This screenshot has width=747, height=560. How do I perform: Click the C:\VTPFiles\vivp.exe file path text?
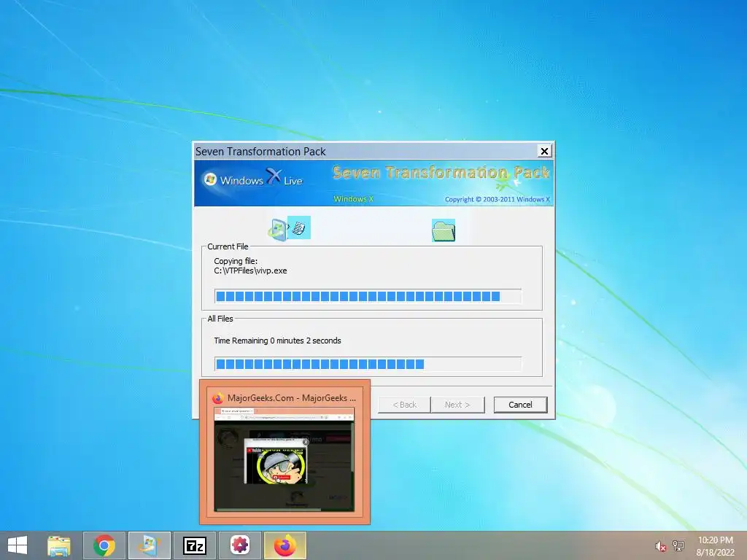pos(251,271)
